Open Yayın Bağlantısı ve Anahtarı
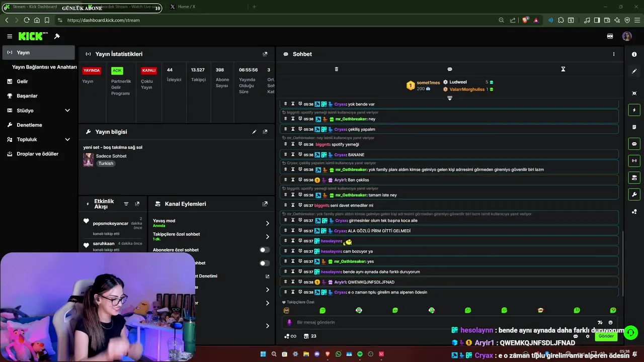 coord(44,67)
